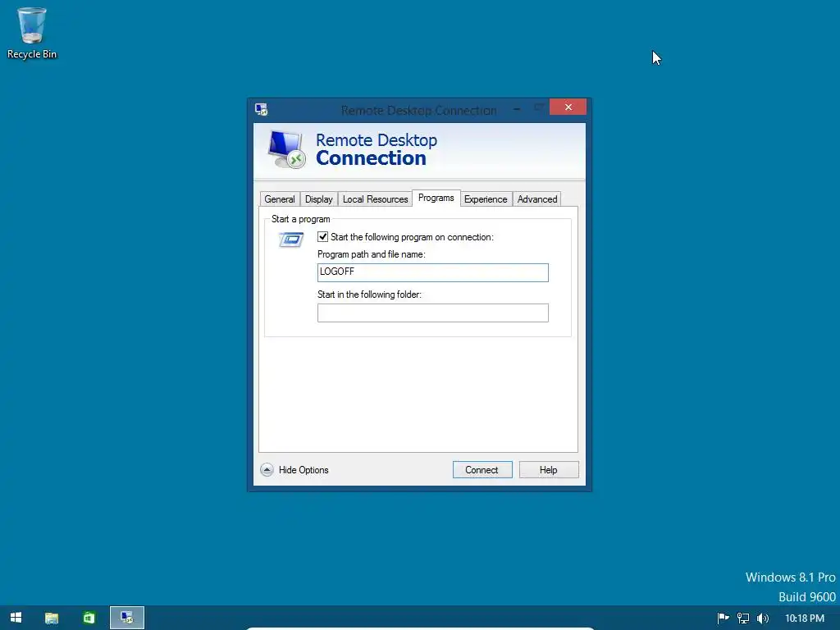Go to the Advanced tab
Viewport: 840px width, 630px height.
(x=536, y=199)
